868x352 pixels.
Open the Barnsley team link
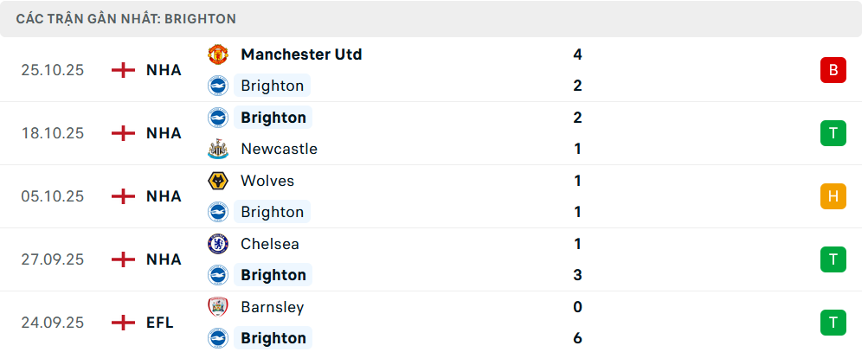pos(273,307)
